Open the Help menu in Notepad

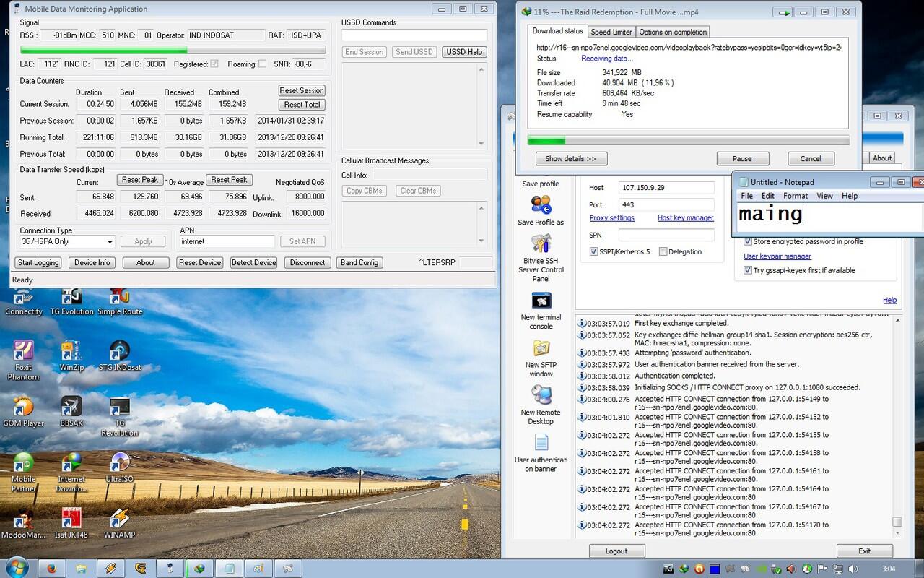pyautogui.click(x=850, y=196)
